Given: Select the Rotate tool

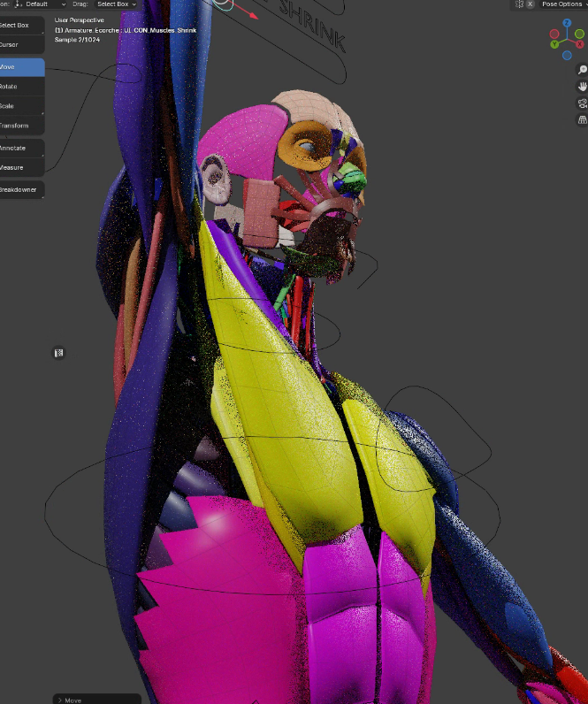Looking at the screenshot, I should 21,86.
